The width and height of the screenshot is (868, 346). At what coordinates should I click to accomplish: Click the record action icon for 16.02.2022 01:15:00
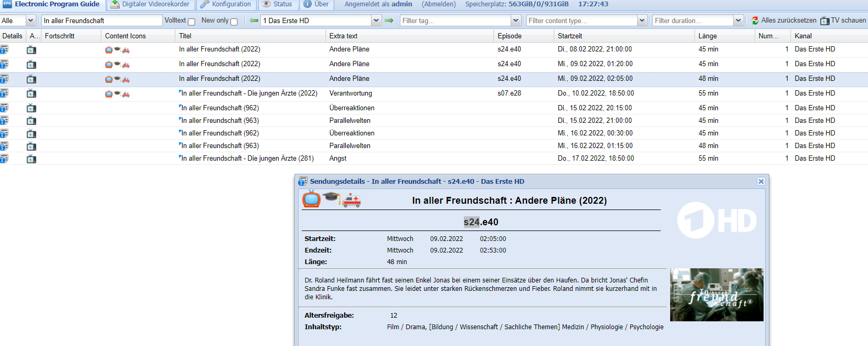[31, 146]
